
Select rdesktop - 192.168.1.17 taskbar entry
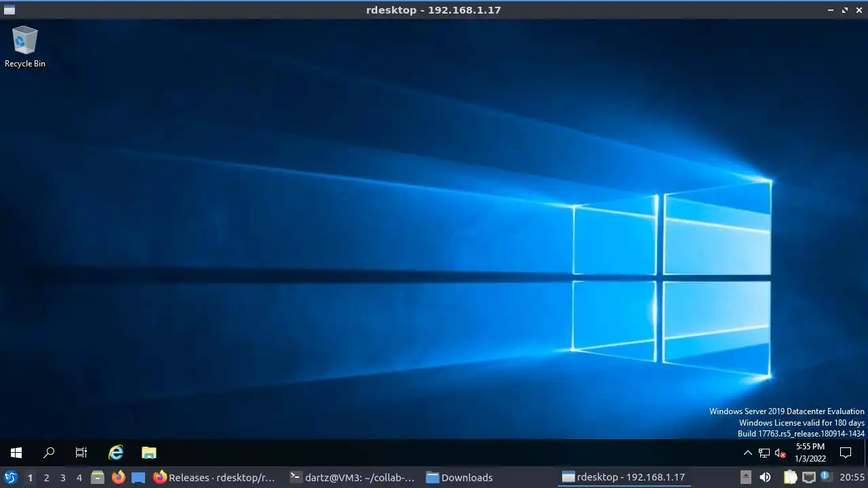[625, 477]
